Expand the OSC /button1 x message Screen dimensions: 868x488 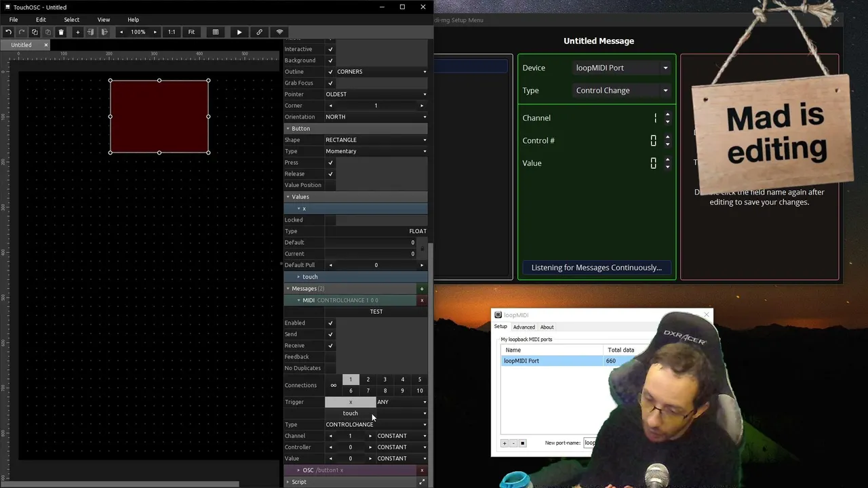pyautogui.click(x=298, y=470)
